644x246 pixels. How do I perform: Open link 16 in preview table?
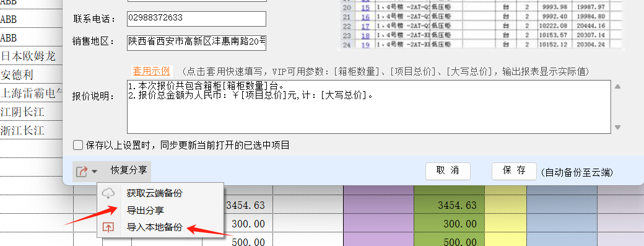tap(365, 17)
